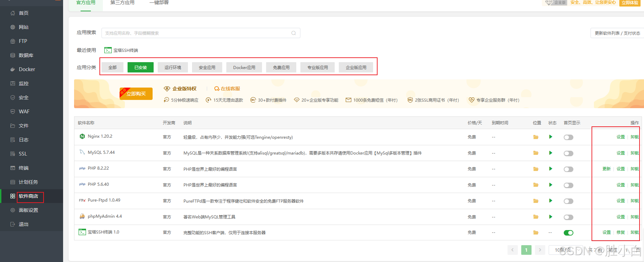Click the 文件 folder icon in sidebar
This screenshot has height=262, width=644.
(13, 126)
